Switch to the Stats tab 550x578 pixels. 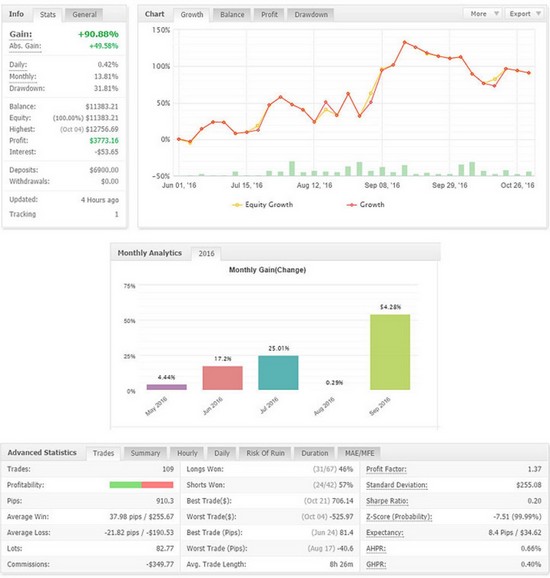pos(48,15)
